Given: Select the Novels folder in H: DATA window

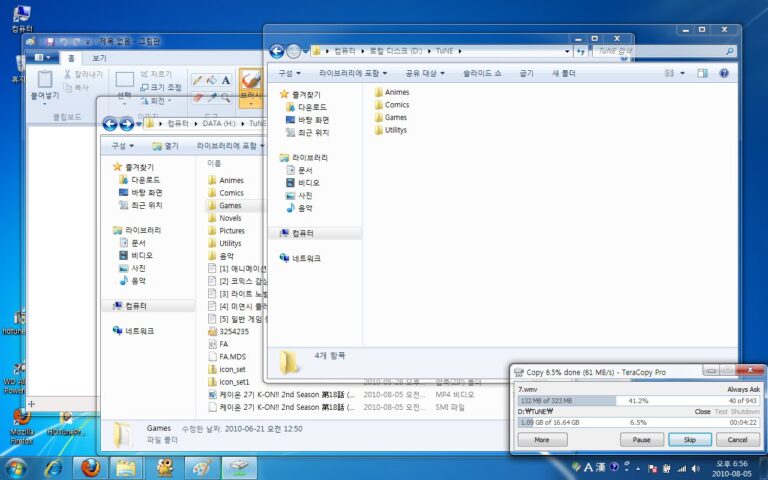Looking at the screenshot, I should [225, 218].
